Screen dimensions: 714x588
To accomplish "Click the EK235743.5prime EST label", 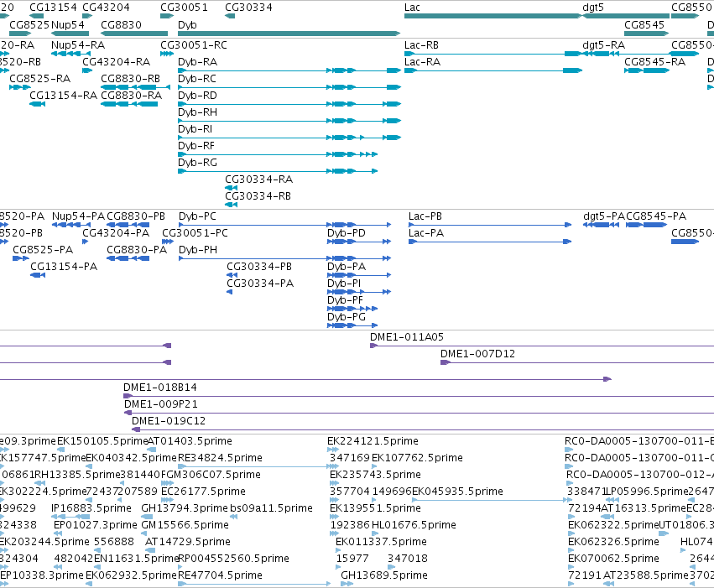I will coord(375,475).
